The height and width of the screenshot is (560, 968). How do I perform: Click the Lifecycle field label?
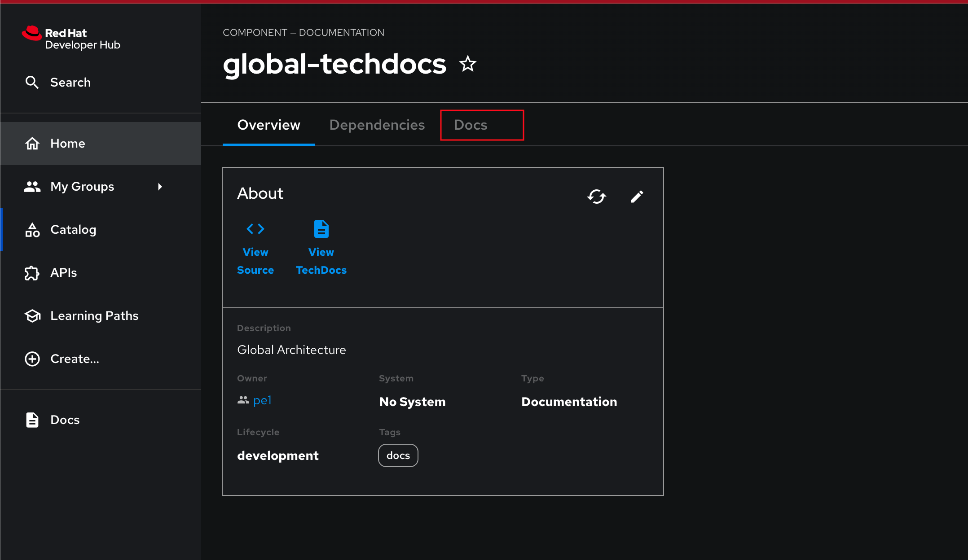click(x=258, y=432)
